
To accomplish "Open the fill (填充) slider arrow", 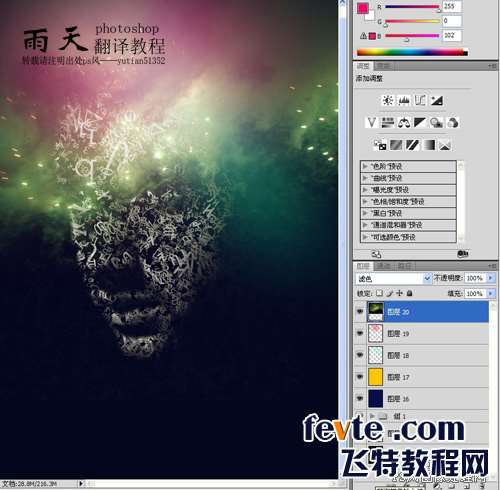I will pos(491,293).
